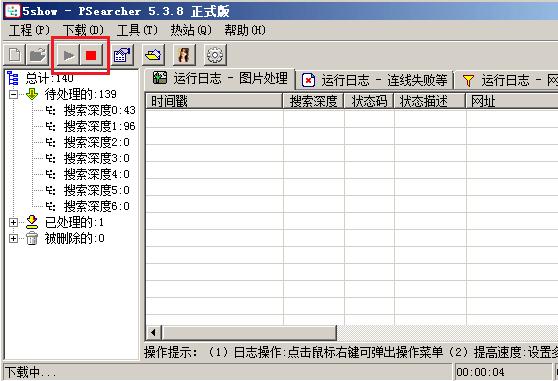Viewport: 558px width, 381px height.
Task: Select the third 运行日志 filter tab
Action: coord(507,80)
